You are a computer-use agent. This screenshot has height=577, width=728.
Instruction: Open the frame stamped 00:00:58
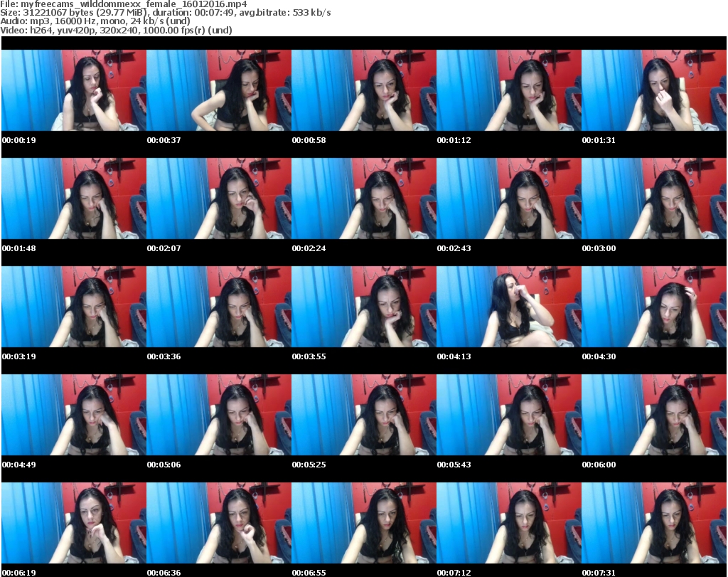tap(364, 90)
